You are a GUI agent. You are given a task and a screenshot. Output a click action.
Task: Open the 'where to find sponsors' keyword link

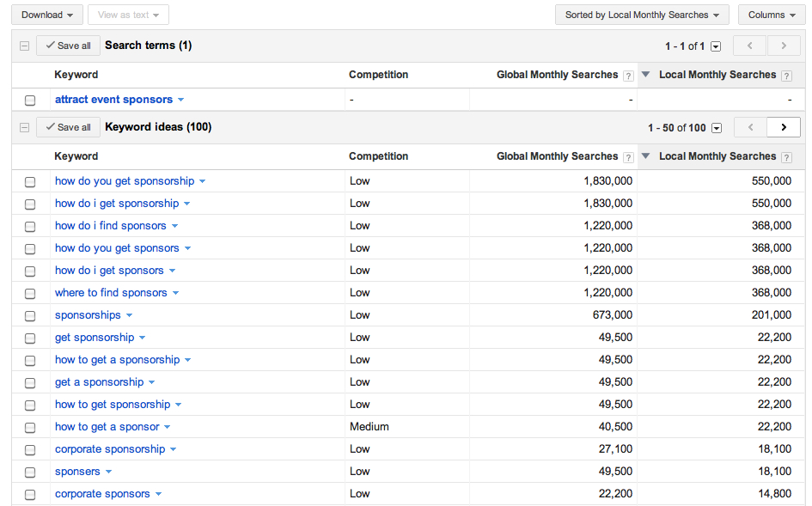pyautogui.click(x=111, y=293)
